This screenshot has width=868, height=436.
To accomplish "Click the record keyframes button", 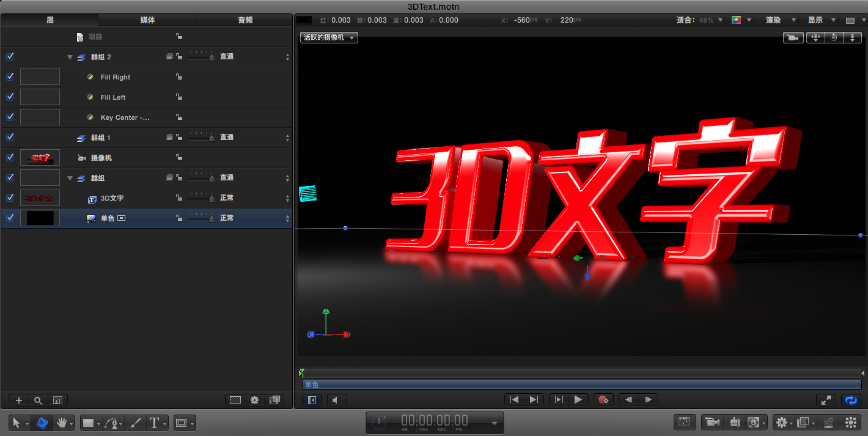I will click(x=604, y=399).
